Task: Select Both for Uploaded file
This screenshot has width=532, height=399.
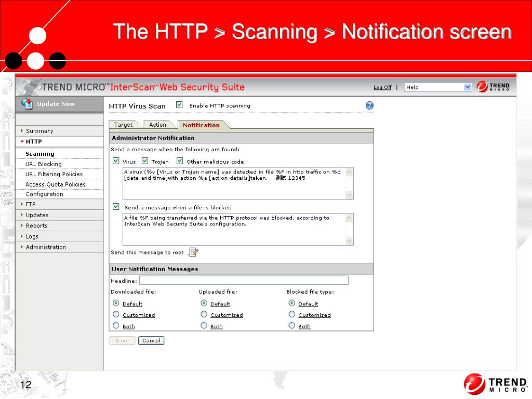Action: (x=204, y=325)
